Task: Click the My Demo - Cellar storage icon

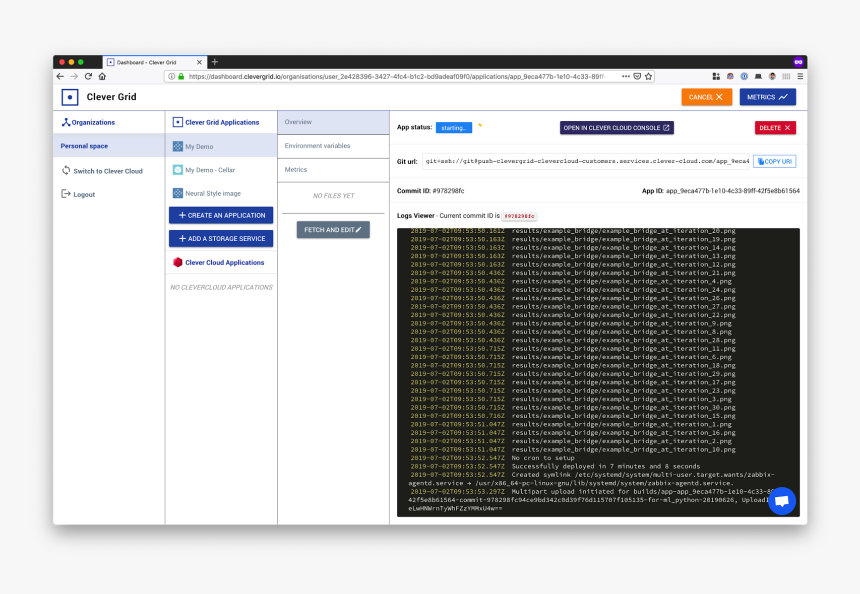Action: click(178, 170)
